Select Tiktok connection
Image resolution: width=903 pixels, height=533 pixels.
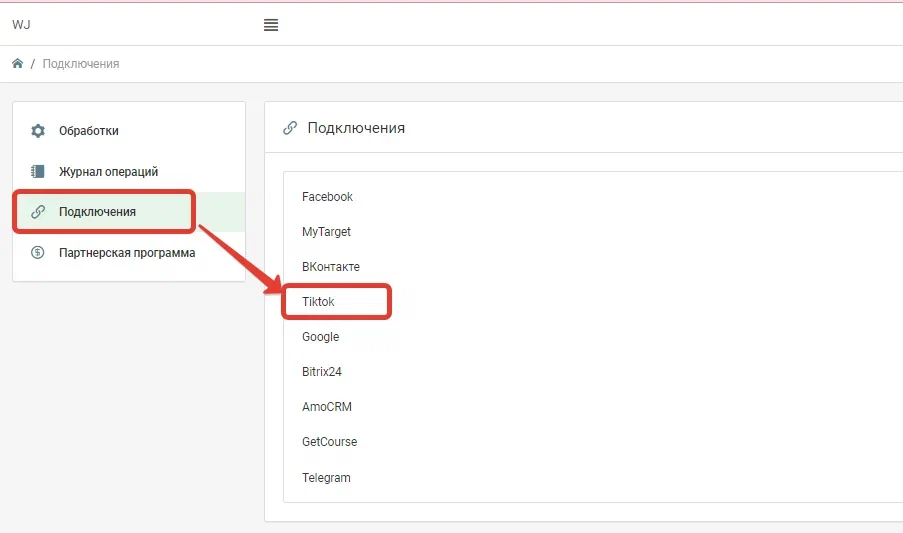[x=318, y=302]
